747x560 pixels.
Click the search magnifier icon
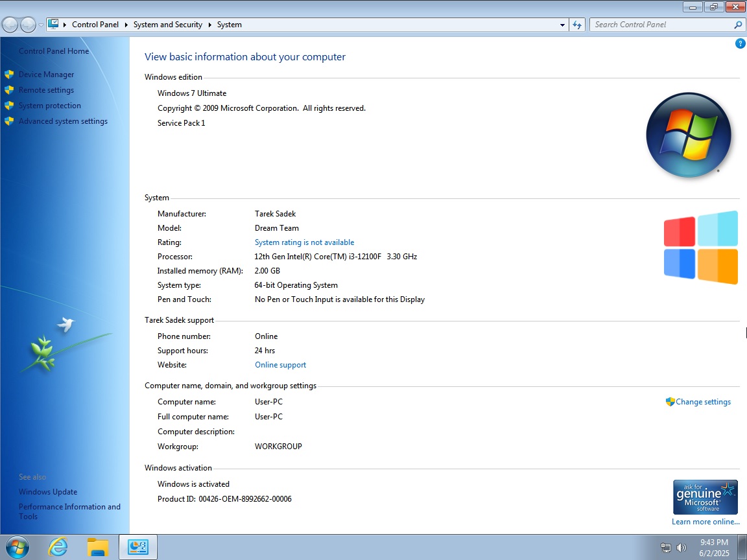click(738, 25)
